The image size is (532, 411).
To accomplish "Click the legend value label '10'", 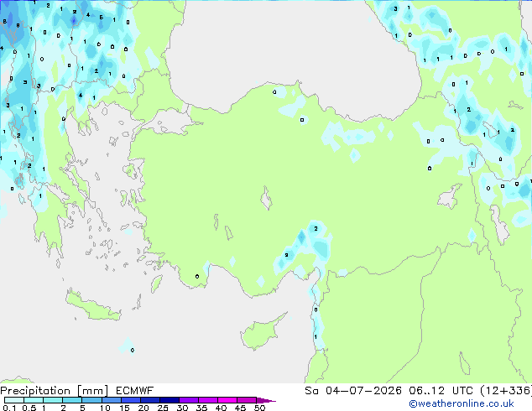I will coord(105,408).
